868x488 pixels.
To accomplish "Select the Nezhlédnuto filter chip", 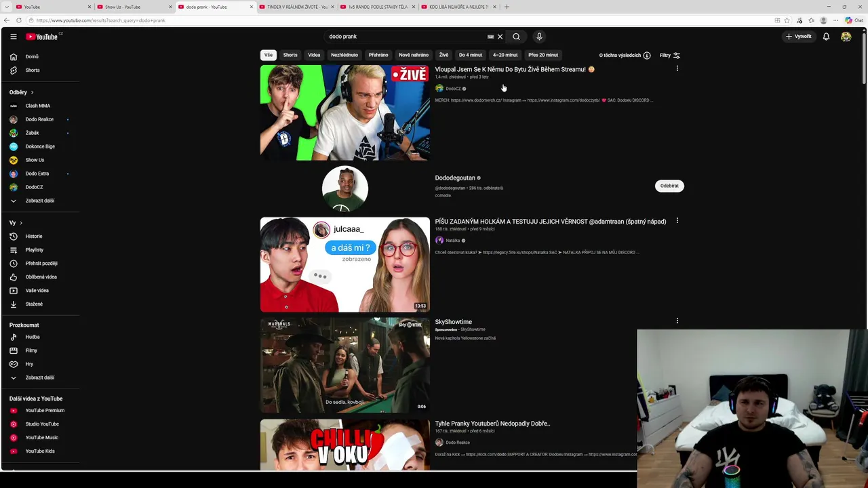I will click(344, 55).
